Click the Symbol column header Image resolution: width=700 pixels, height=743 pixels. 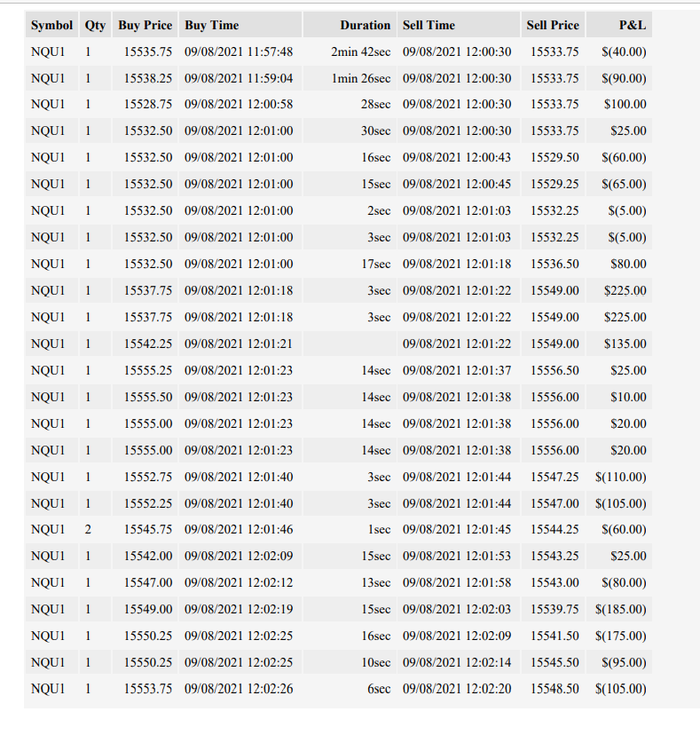[51, 25]
